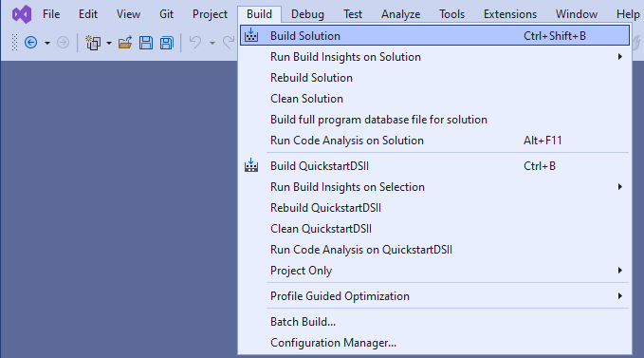The image size is (644, 358).
Task: Undo the last action with the toolbar icon
Action: coord(195,43)
